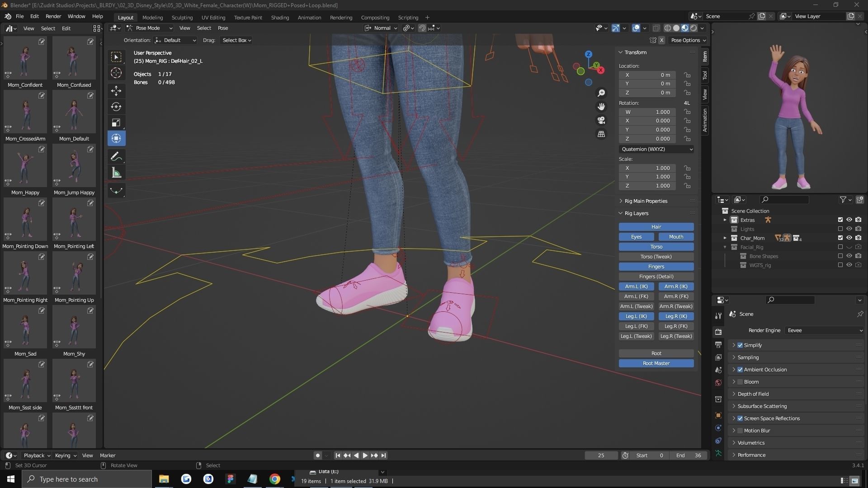The width and height of the screenshot is (868, 488).
Task: Switch orthographic/perspective grid icon
Action: 601,134
